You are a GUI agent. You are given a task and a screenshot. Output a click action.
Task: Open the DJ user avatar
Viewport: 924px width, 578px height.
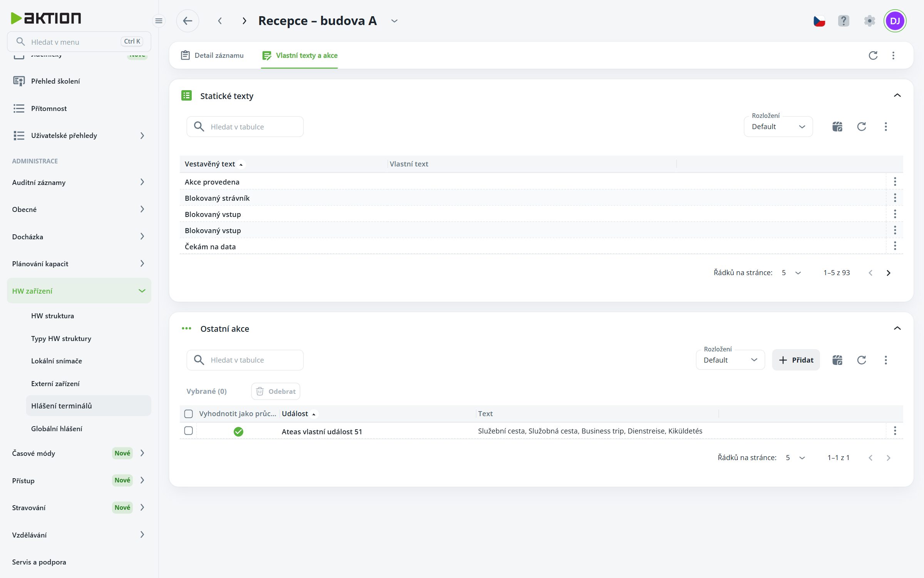pos(895,21)
